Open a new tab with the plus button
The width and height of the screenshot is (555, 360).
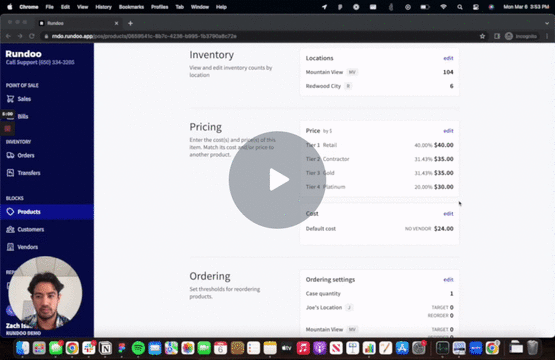point(130,23)
